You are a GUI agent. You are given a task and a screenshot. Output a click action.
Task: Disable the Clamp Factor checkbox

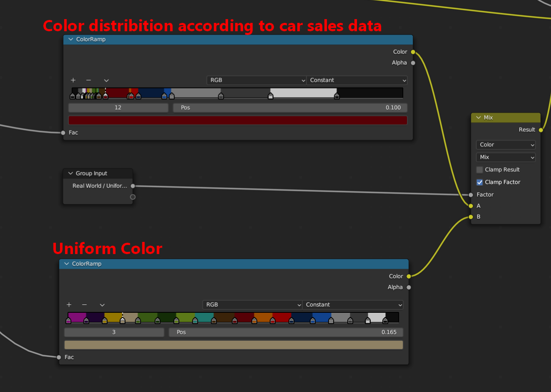479,182
